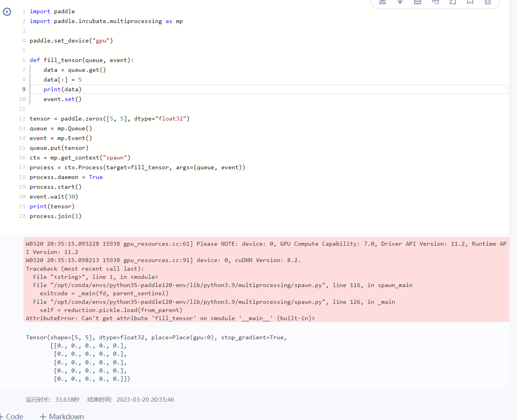517x420 pixels.
Task: Run the code cell with the play button
Action: pyautogui.click(x=7, y=12)
